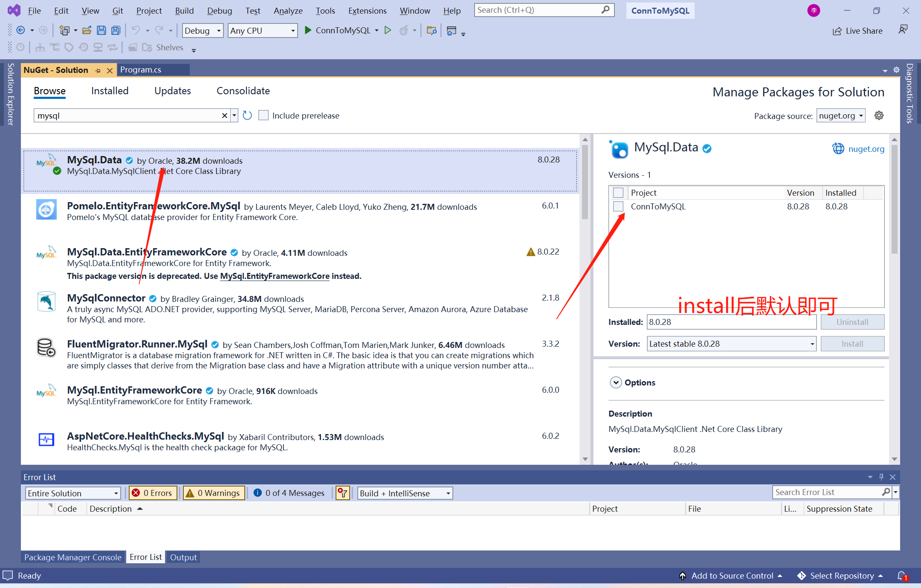Click Start Without Debugging play icon
Screen dimensions: 921x588
pos(388,30)
